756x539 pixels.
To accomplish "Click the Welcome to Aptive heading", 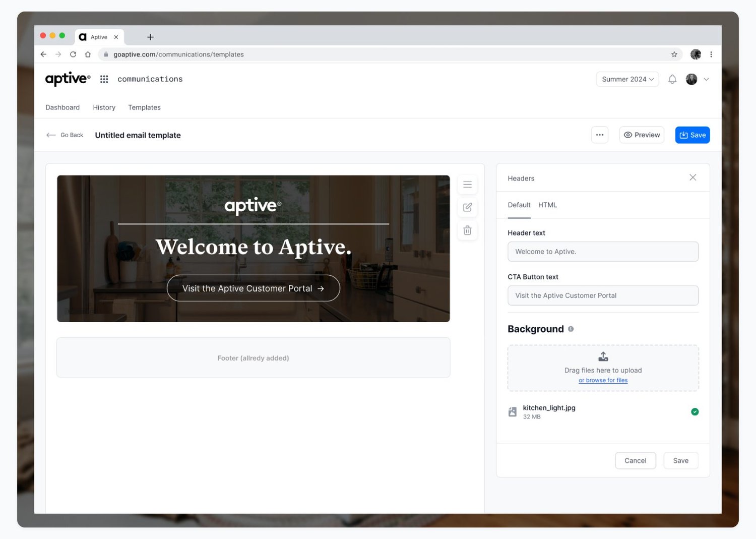I will (x=254, y=247).
